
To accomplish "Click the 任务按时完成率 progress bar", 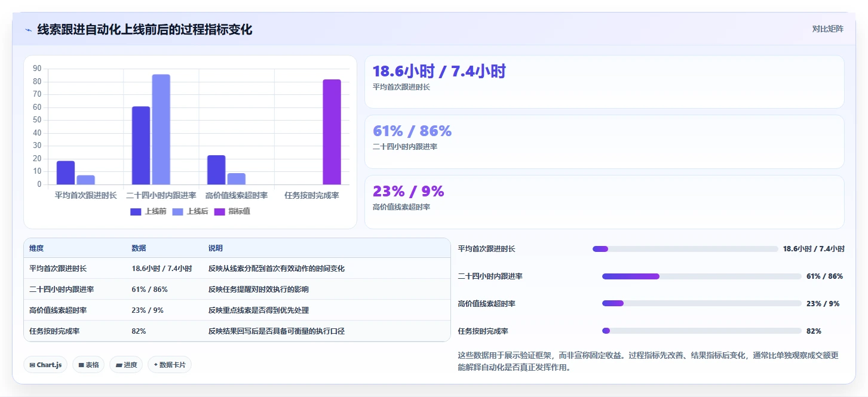I will coord(702,331).
